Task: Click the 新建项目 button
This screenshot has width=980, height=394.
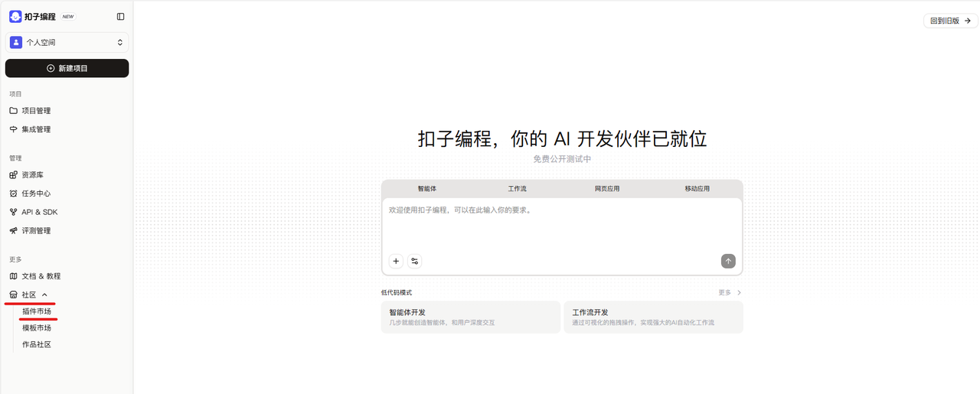Action: 67,68
